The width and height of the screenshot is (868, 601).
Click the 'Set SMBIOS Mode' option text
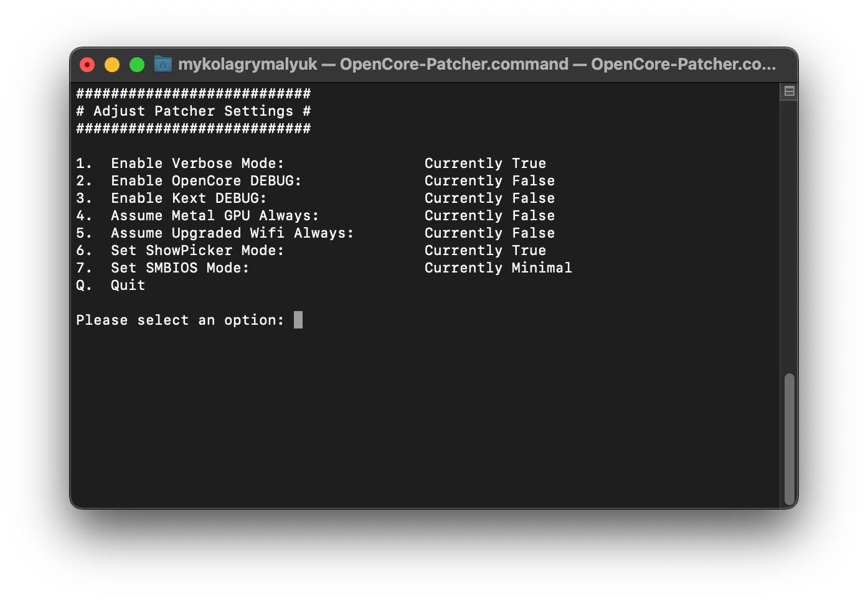tap(179, 268)
